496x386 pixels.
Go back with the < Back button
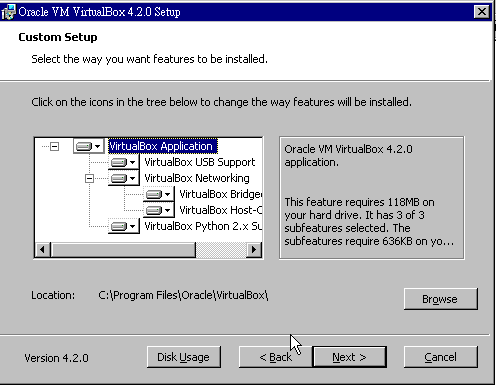point(275,357)
